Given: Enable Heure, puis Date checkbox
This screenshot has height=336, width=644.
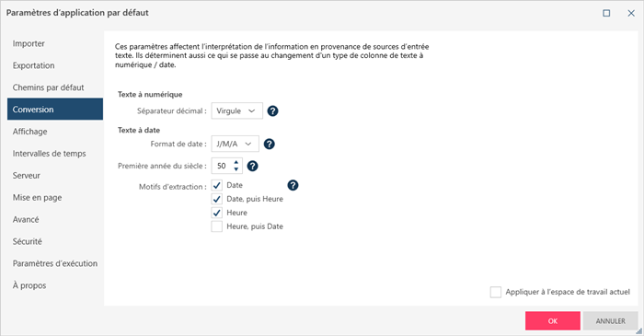Looking at the screenshot, I should pos(217,226).
